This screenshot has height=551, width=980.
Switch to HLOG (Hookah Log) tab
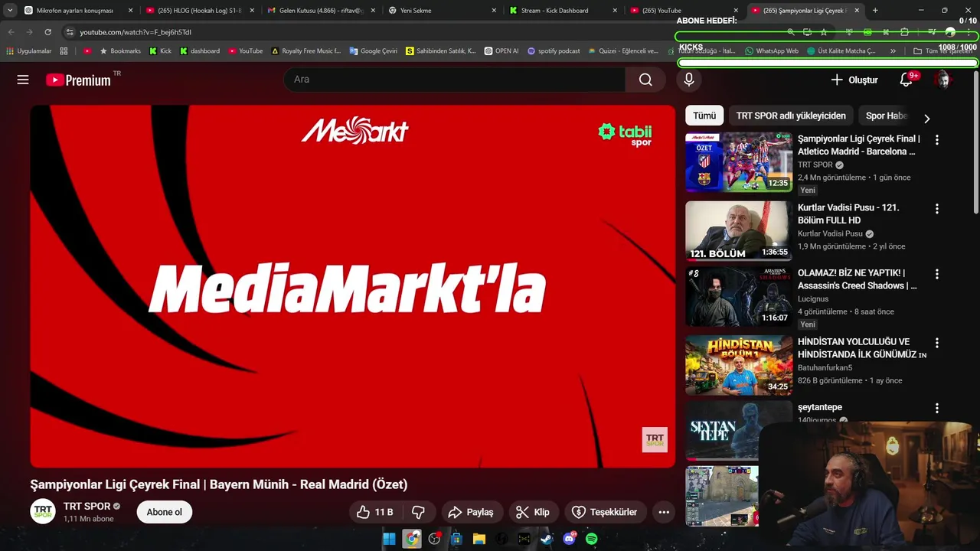pos(199,11)
